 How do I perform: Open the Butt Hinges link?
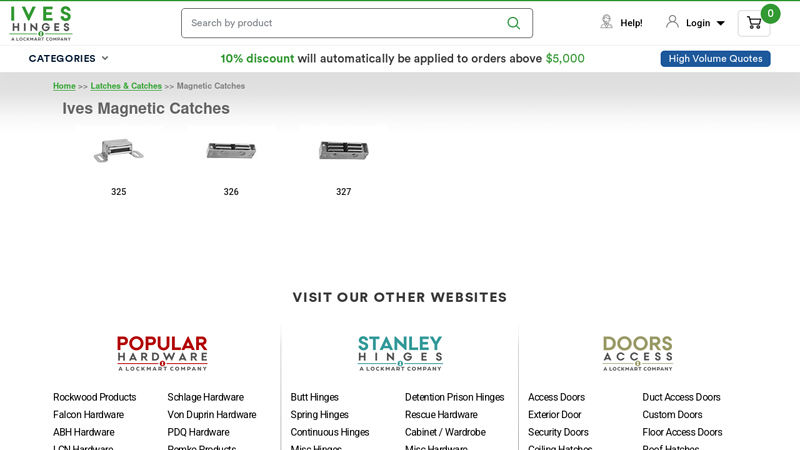(314, 397)
